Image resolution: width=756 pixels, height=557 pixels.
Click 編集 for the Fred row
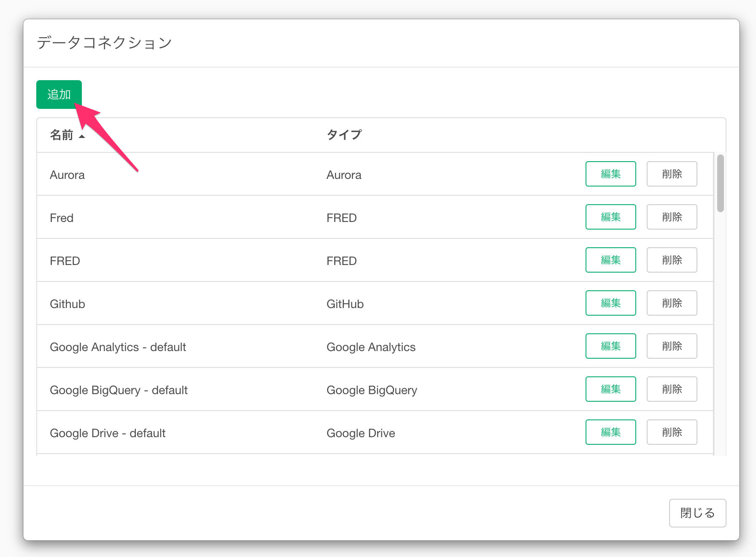[x=610, y=217]
